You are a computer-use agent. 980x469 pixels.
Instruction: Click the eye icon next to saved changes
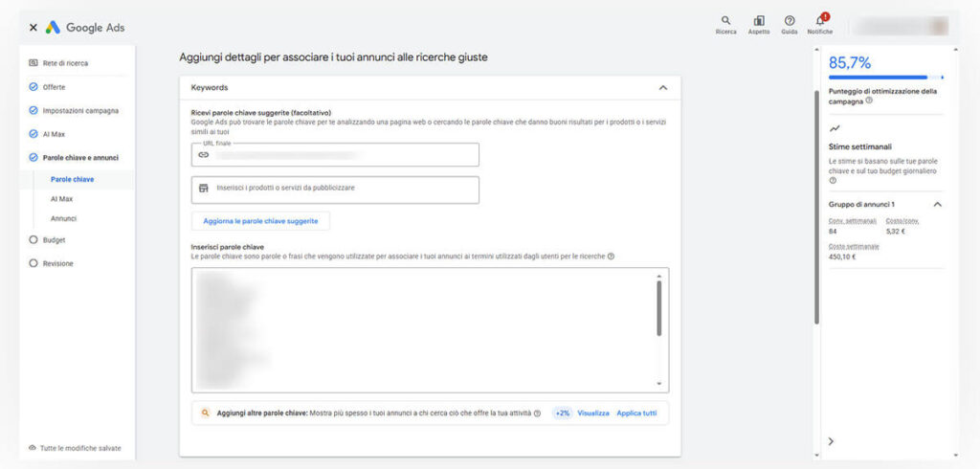point(33,448)
